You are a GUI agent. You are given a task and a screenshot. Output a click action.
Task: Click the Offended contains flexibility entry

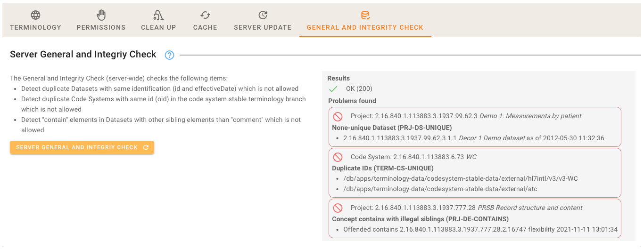(x=480, y=230)
